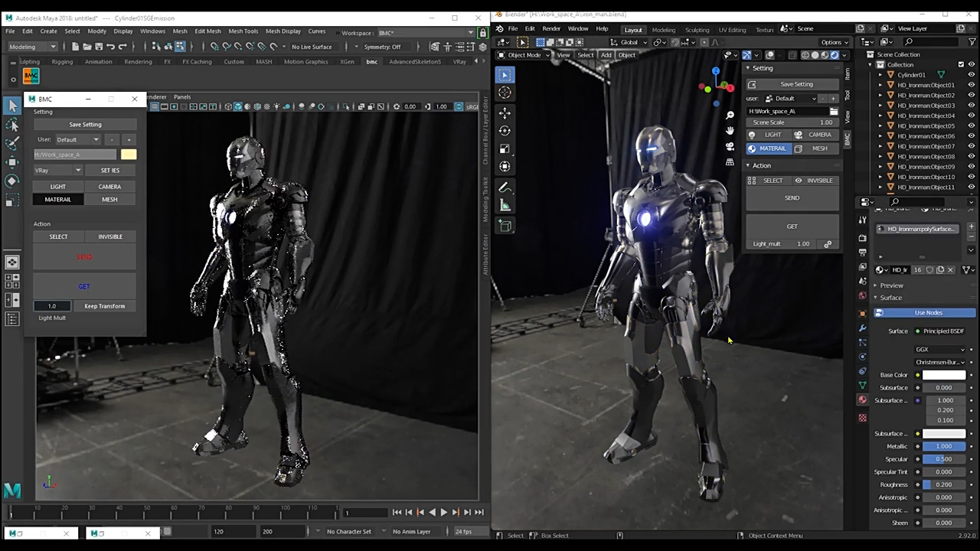The width and height of the screenshot is (980, 551).
Task: Click the Add Cube tool icon
Action: 505,226
